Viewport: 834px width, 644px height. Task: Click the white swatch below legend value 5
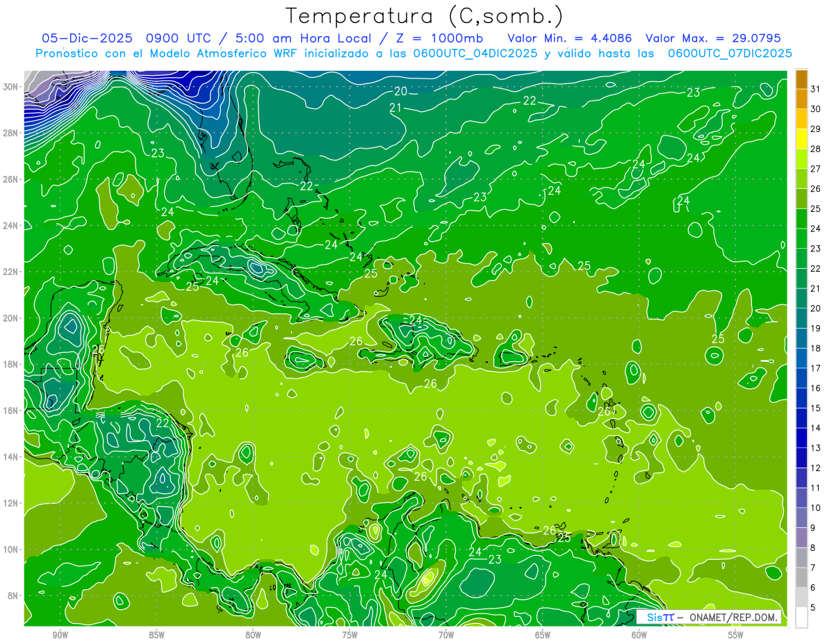[801, 618]
